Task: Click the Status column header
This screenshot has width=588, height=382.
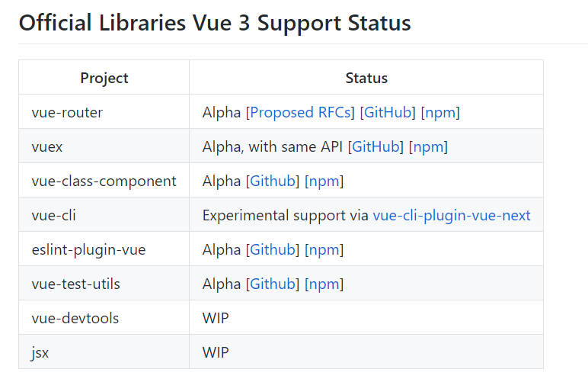Action: tap(366, 78)
